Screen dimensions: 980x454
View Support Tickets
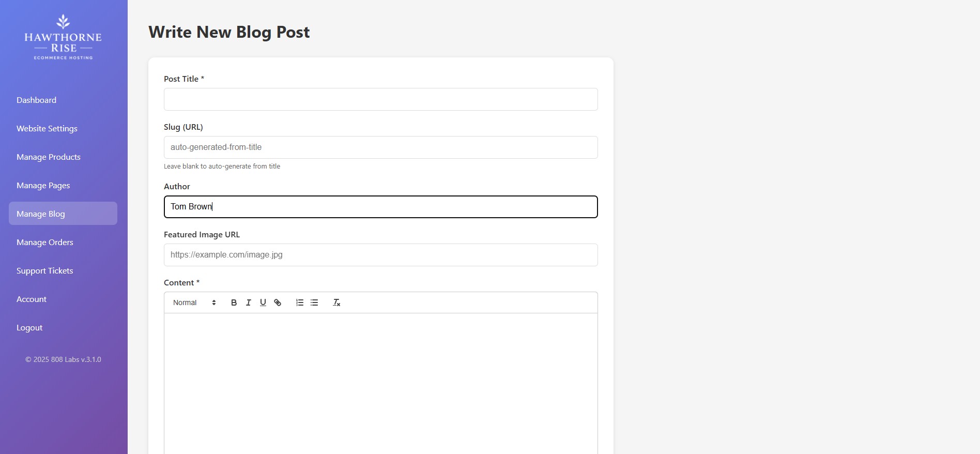44,270
